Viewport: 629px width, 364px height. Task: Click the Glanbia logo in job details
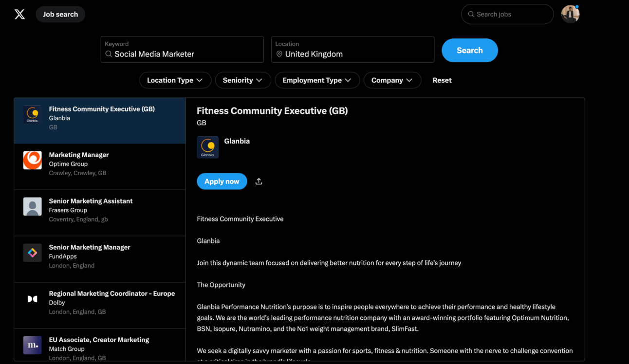[208, 147]
